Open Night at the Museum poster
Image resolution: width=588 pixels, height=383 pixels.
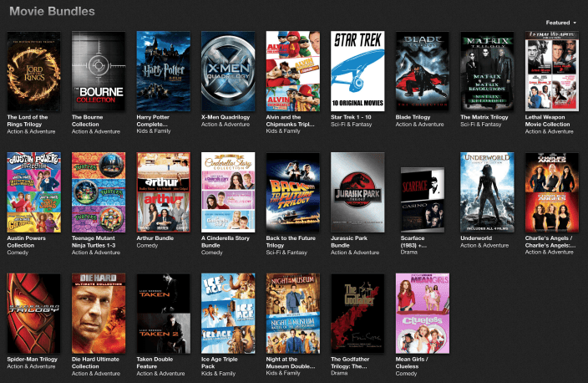pos(293,313)
